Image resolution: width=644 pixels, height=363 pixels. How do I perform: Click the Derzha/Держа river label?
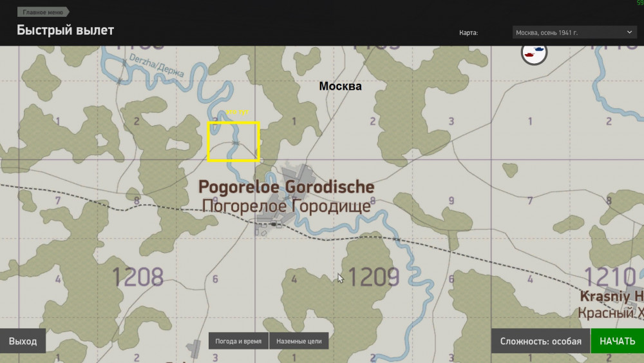click(x=156, y=65)
